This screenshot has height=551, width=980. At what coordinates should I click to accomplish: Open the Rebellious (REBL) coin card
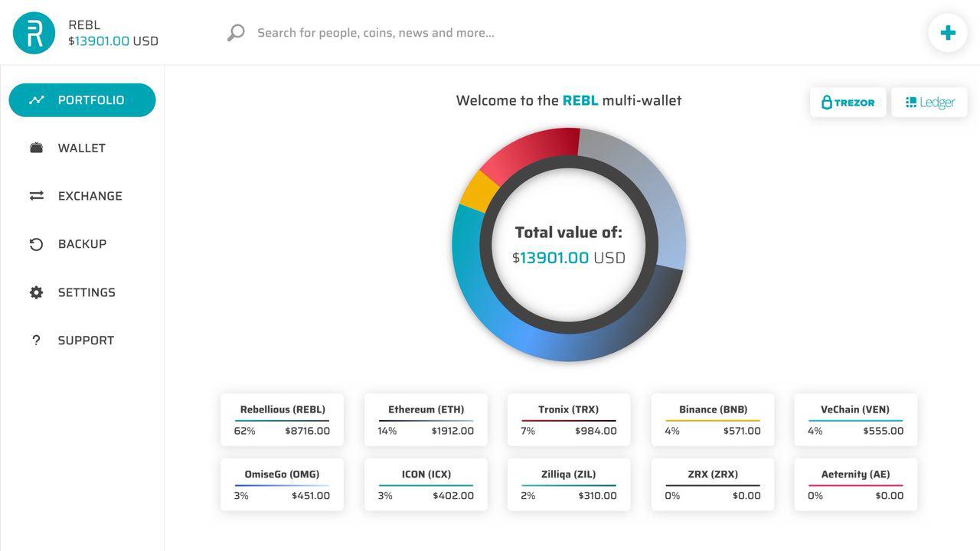tap(283, 420)
